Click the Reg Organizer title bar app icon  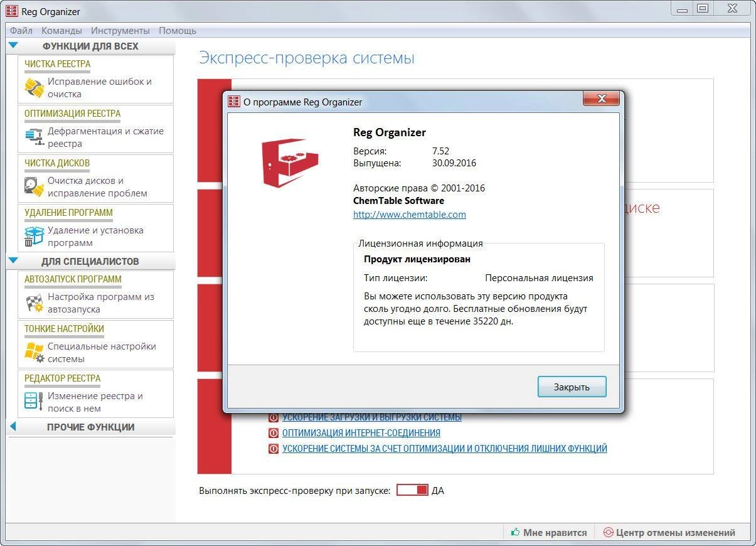point(12,11)
